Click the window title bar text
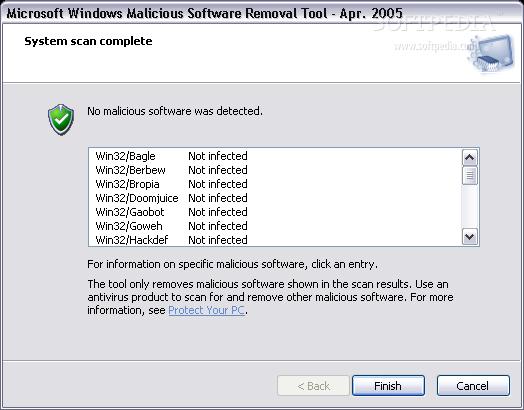524x410 pixels. click(205, 13)
